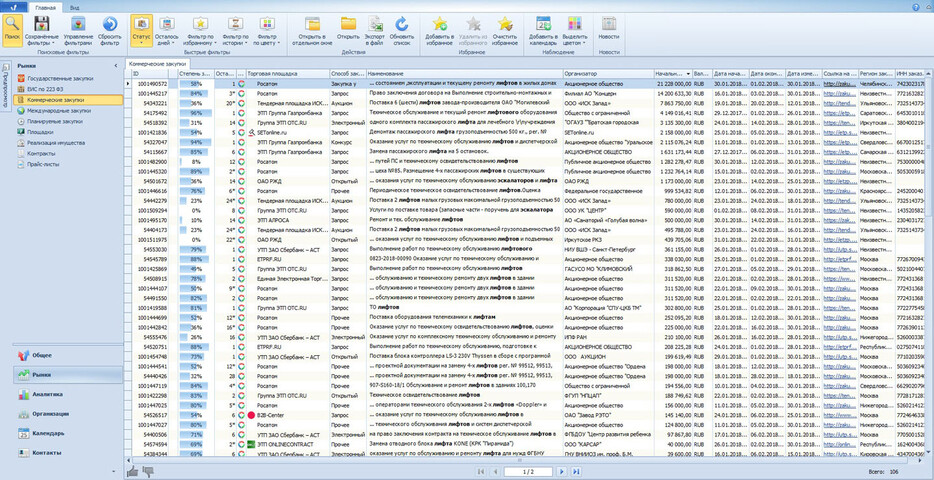Click 8% progress bar of row 1001482900
934x480 pixels.
pos(195,161)
